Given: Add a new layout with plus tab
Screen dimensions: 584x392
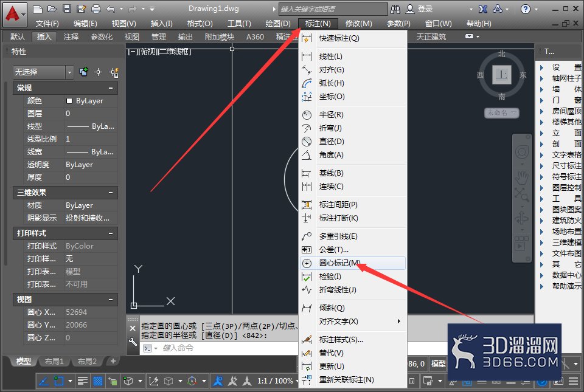Looking at the screenshot, I should click(x=113, y=361).
